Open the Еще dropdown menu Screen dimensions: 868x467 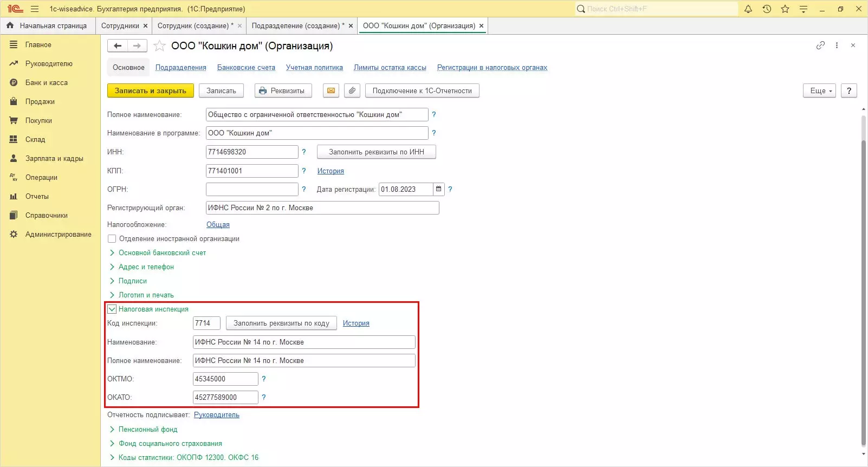click(x=819, y=90)
